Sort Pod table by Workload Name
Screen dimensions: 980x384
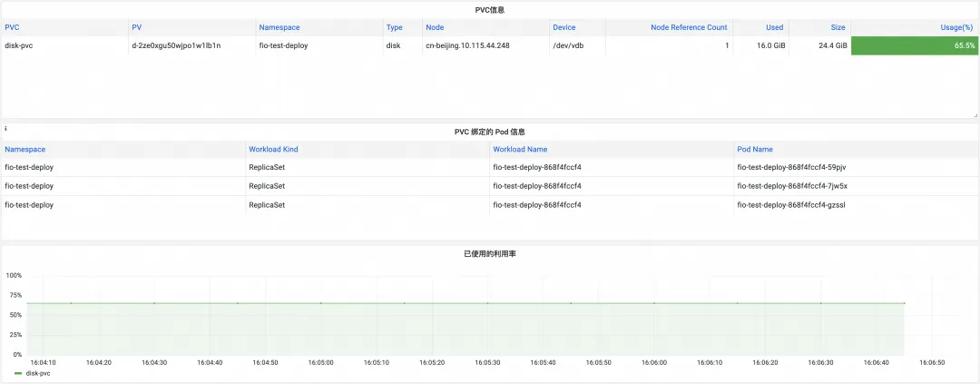coord(520,150)
